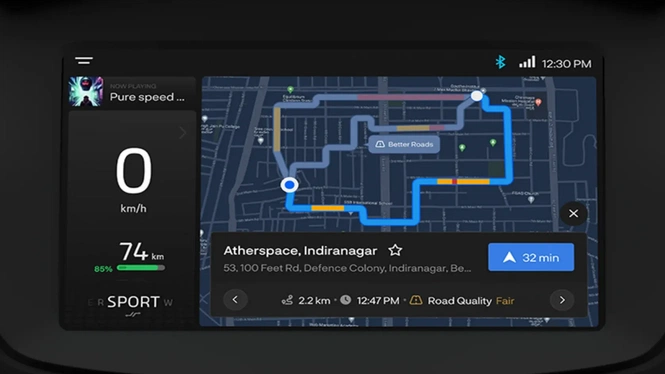Tap the current location blue marker
The width and height of the screenshot is (665, 374).
tap(290, 185)
